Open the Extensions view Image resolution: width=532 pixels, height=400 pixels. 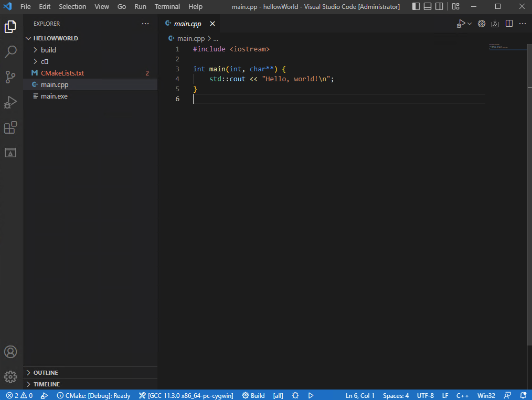10,127
